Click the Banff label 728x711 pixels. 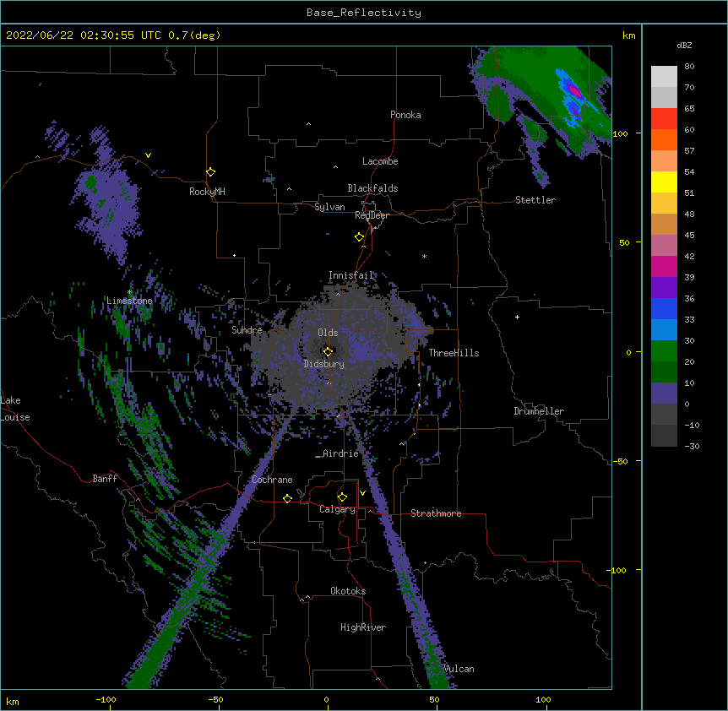105,479
